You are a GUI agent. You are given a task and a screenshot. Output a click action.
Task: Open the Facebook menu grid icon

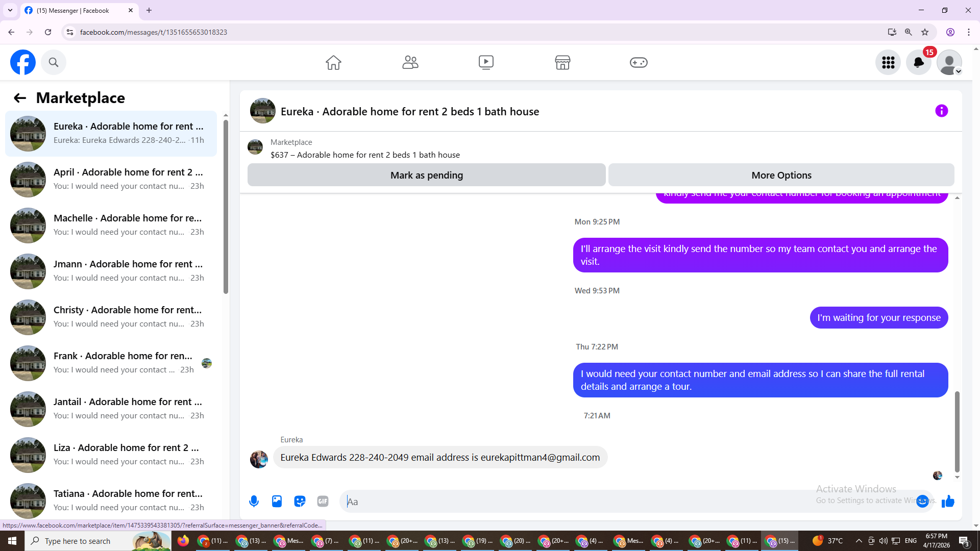[x=888, y=62]
